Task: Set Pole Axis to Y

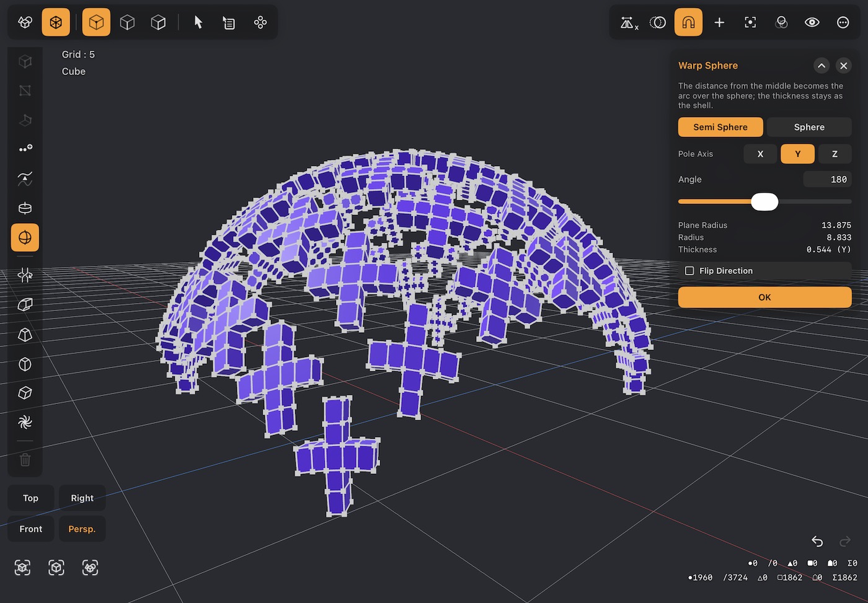Action: tap(797, 154)
